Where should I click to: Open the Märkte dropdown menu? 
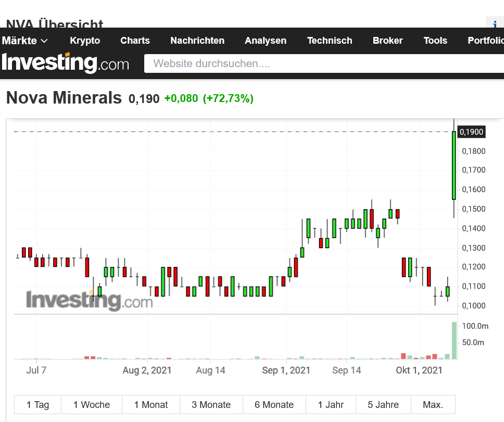[x=25, y=41]
